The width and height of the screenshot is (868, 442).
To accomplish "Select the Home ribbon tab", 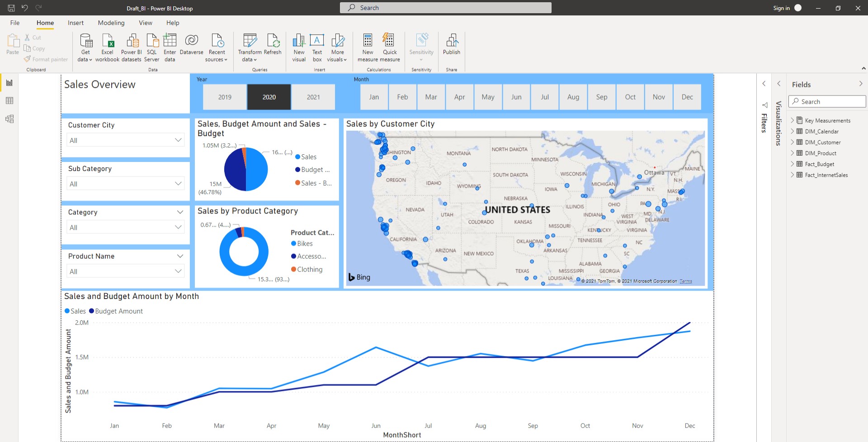I will pos(45,23).
